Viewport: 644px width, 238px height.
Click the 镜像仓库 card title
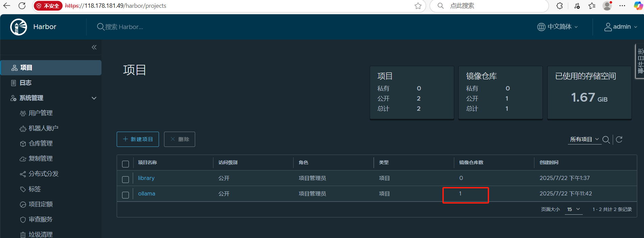[481, 76]
